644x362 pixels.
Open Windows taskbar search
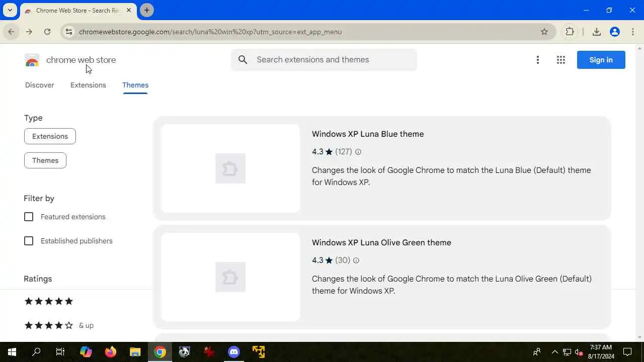pos(36,352)
